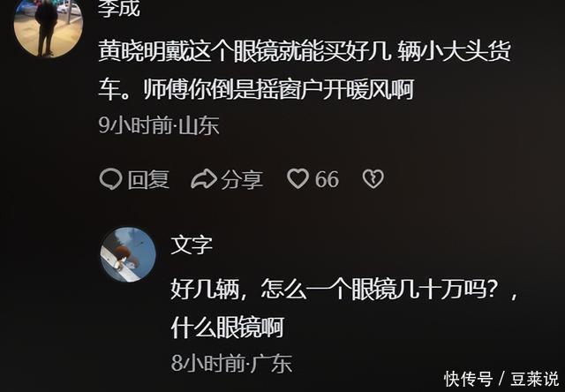
Task: Click the 回复 reply label
Action: pos(148,179)
